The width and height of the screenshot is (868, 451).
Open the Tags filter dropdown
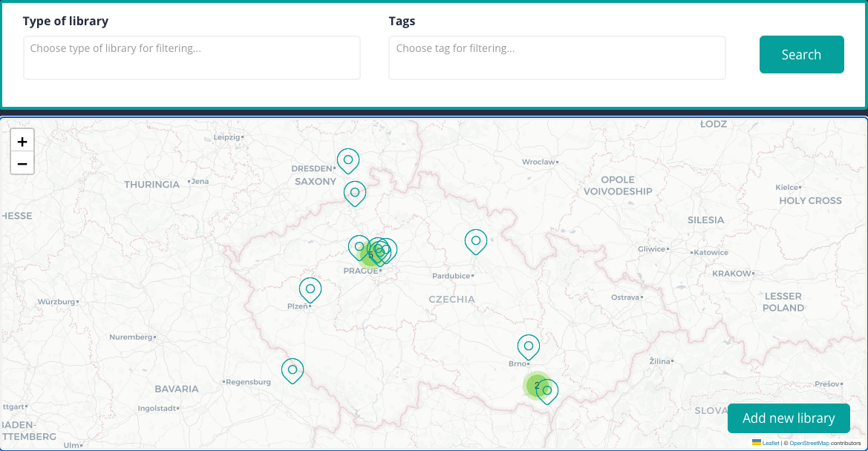click(x=557, y=57)
